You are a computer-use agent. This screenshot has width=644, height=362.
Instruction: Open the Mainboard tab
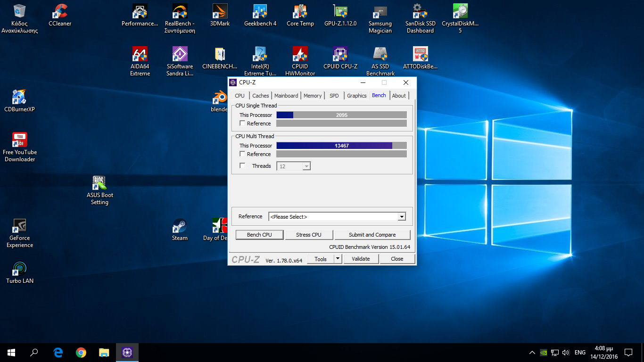[x=286, y=96]
